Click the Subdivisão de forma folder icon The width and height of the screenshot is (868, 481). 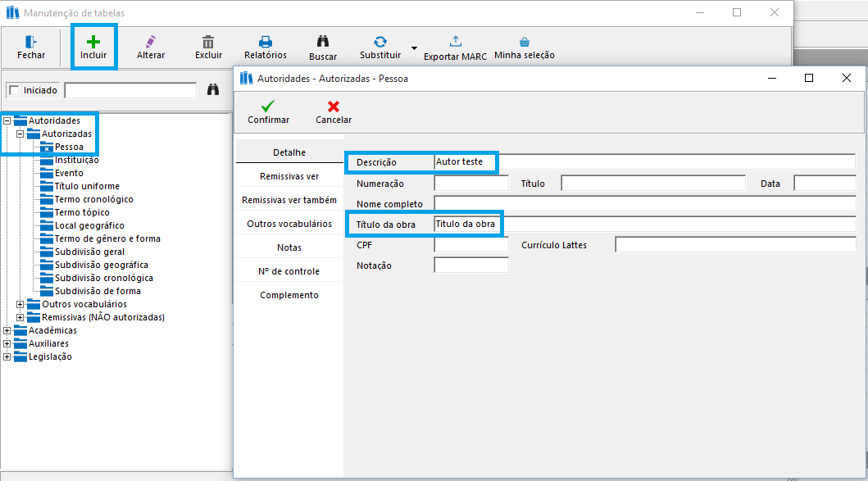pos(47,291)
